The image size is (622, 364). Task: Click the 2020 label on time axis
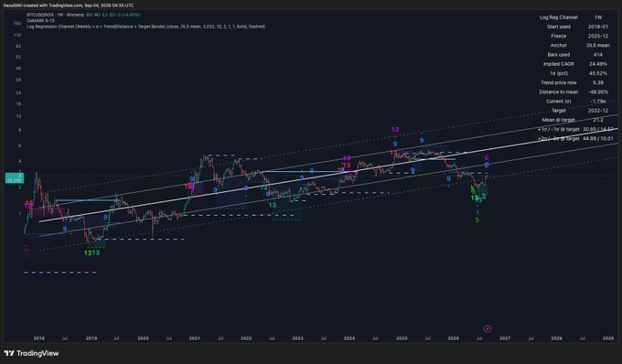pos(143,338)
